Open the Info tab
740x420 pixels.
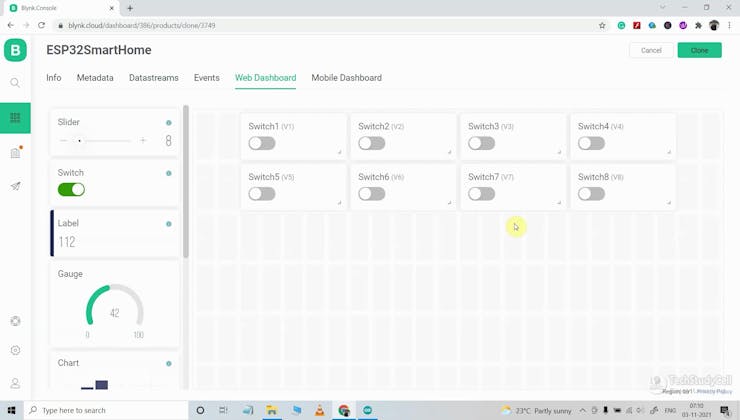pyautogui.click(x=54, y=78)
